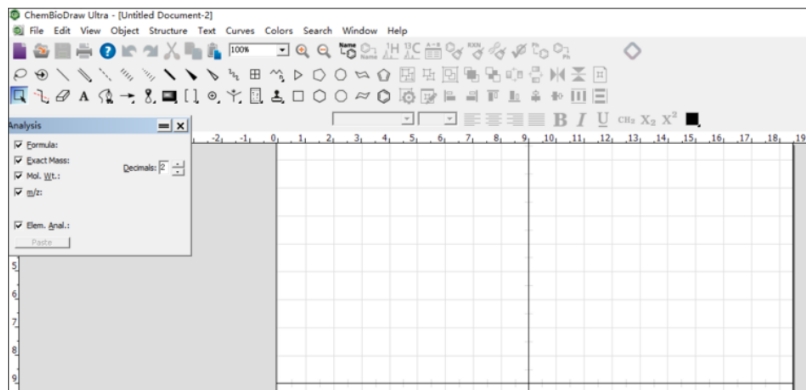Select the brackets tool
This screenshot has width=809, height=390.
click(x=192, y=96)
